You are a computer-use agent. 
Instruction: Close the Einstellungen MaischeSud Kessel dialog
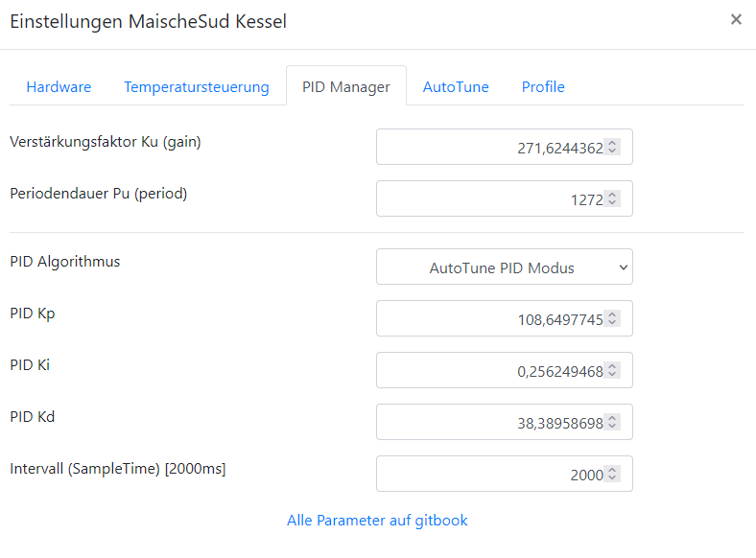736,19
